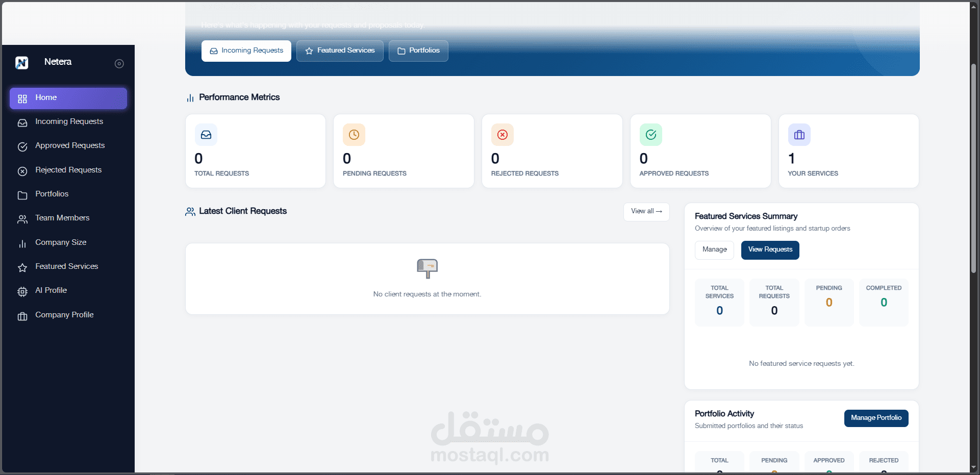This screenshot has width=980, height=475.
Task: Select Featured Services banner tab
Action: (340, 51)
